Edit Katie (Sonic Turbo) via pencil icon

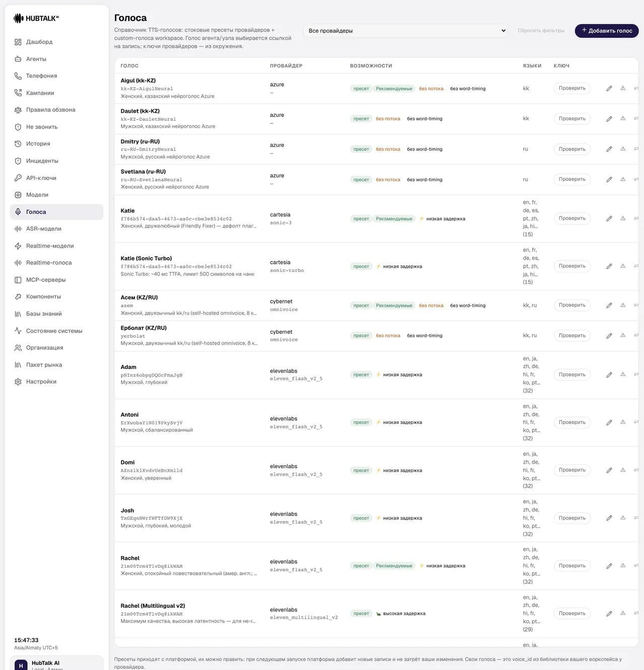coord(609,266)
